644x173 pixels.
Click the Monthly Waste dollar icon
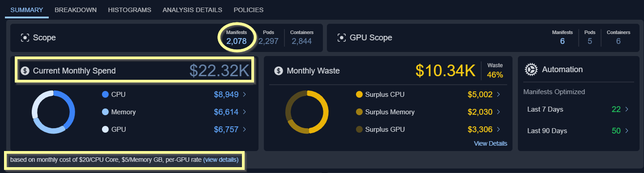(279, 70)
